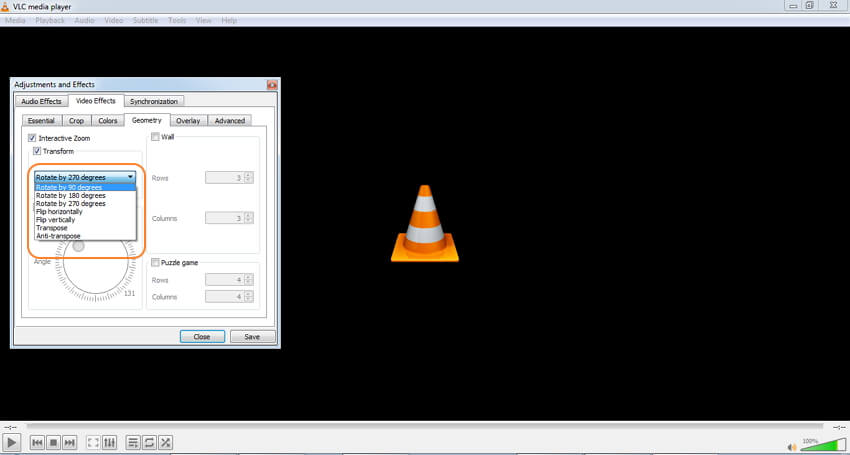This screenshot has width=850, height=455.
Task: Collapse the Rotate by 270 degrees dropdown
Action: point(85,177)
